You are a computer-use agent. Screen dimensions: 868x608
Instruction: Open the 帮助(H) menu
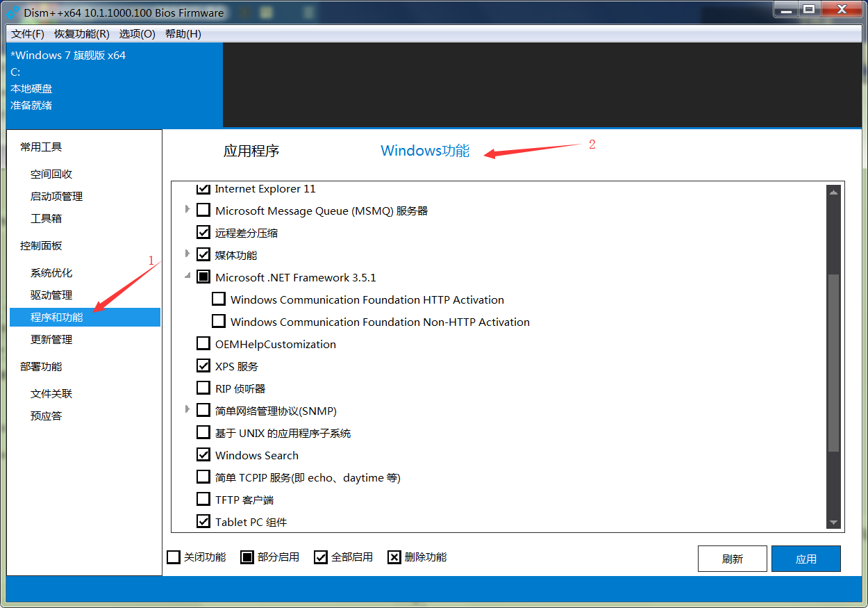click(183, 33)
